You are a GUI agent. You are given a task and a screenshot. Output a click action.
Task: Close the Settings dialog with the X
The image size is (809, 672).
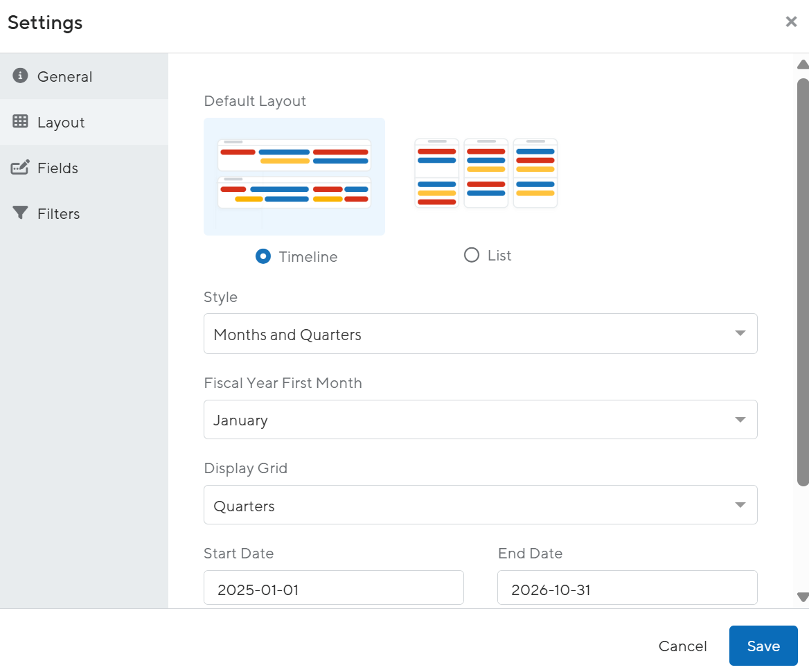point(791,21)
